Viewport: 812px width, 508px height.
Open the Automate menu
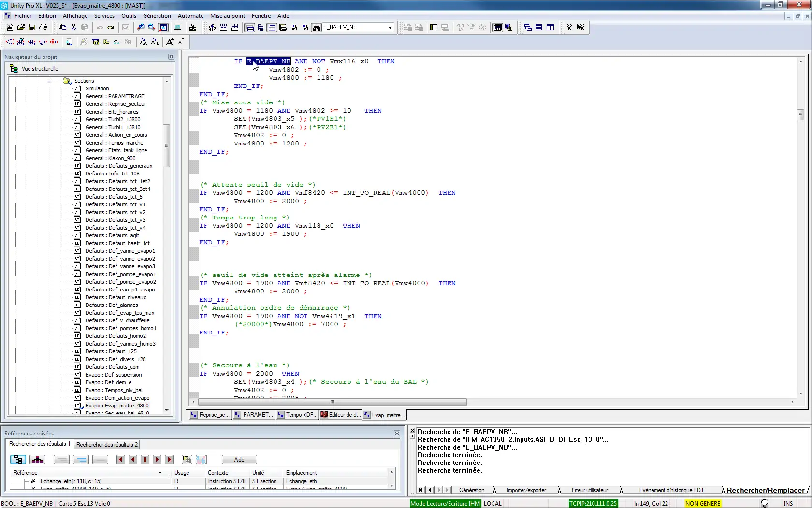190,16
